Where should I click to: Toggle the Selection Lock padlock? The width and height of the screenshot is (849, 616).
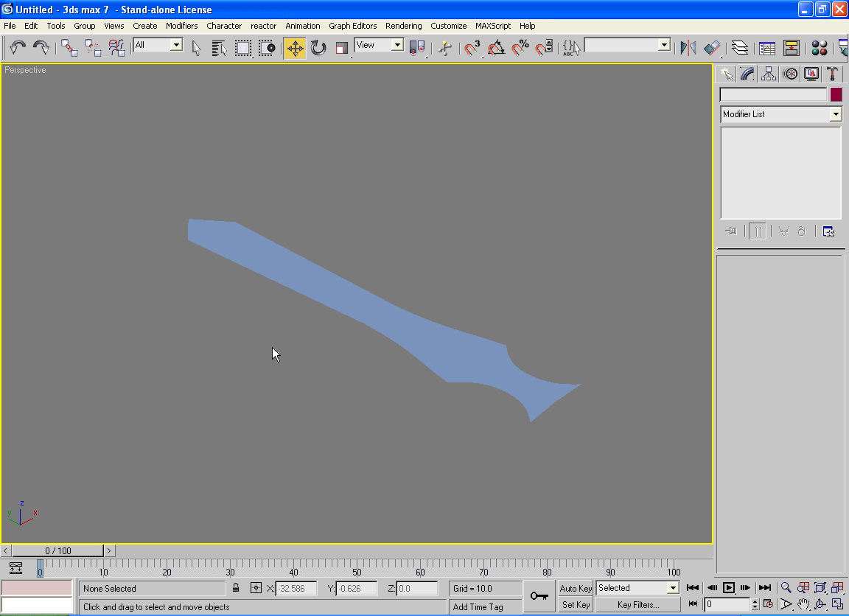[236, 588]
